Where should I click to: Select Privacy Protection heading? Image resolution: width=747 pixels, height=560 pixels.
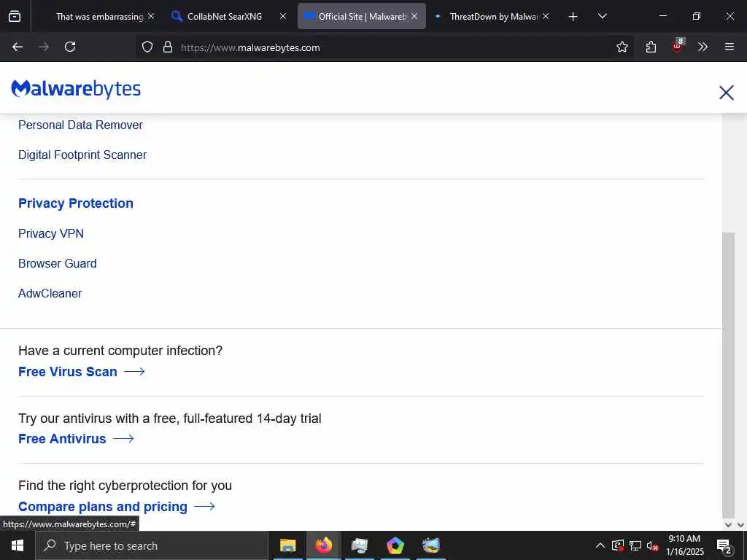76,203
